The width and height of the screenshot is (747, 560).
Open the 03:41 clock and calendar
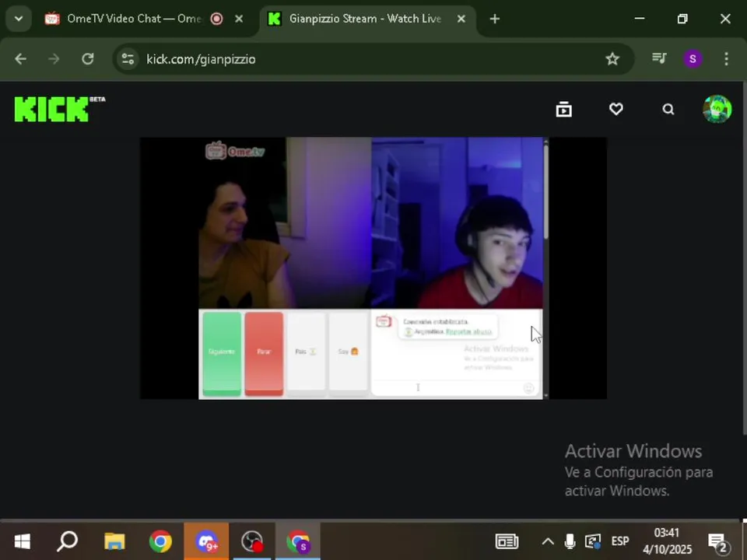click(x=667, y=541)
